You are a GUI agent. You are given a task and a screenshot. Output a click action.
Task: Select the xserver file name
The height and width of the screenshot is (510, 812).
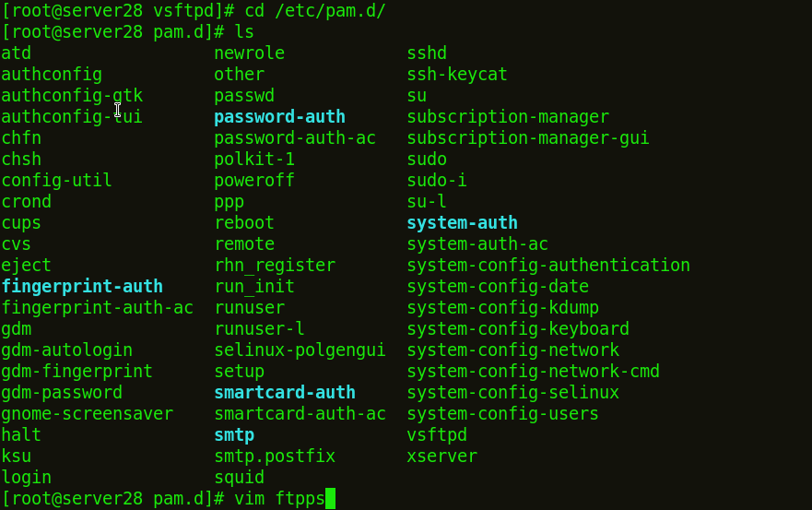(x=441, y=457)
